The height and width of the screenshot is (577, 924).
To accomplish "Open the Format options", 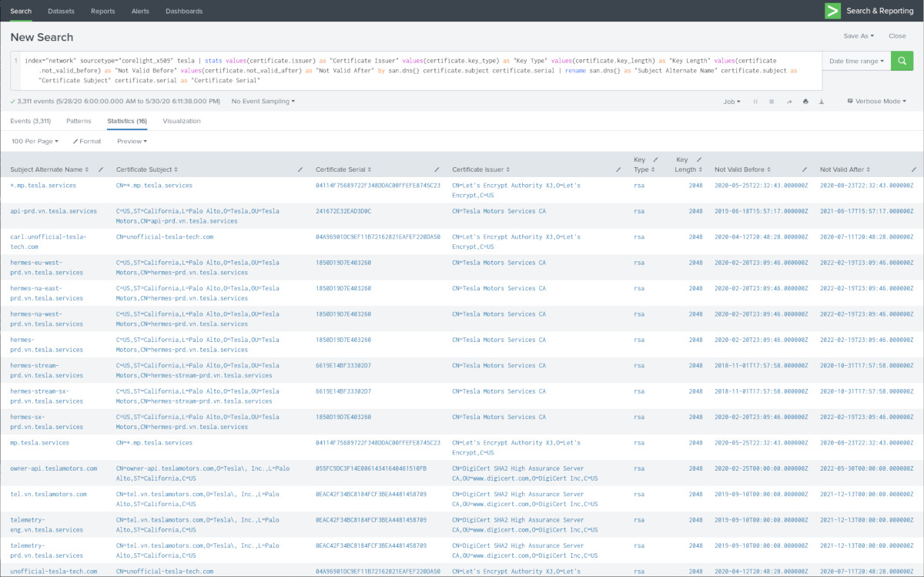I will pos(86,141).
